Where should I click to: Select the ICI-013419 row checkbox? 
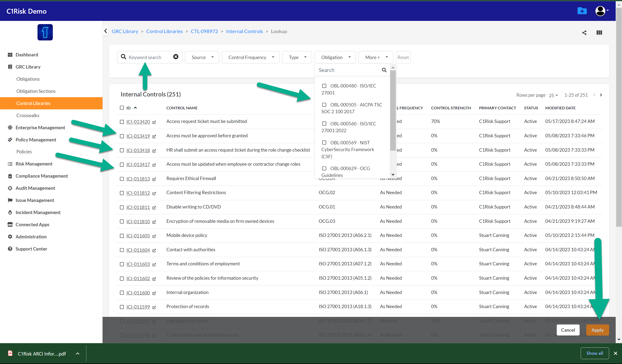click(x=122, y=136)
